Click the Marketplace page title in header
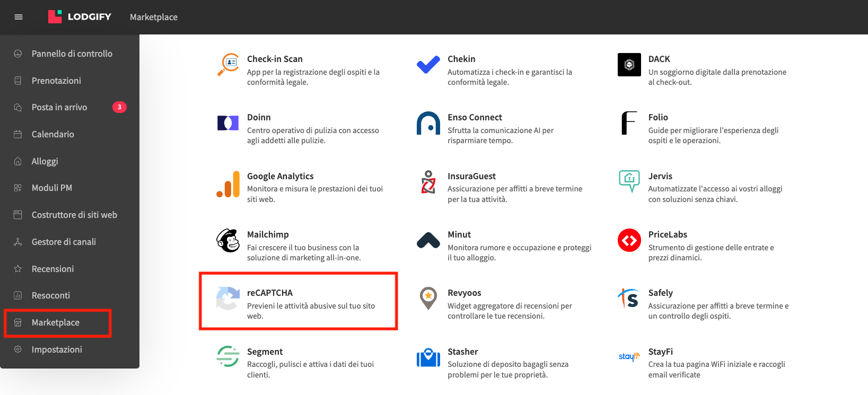 [x=154, y=17]
